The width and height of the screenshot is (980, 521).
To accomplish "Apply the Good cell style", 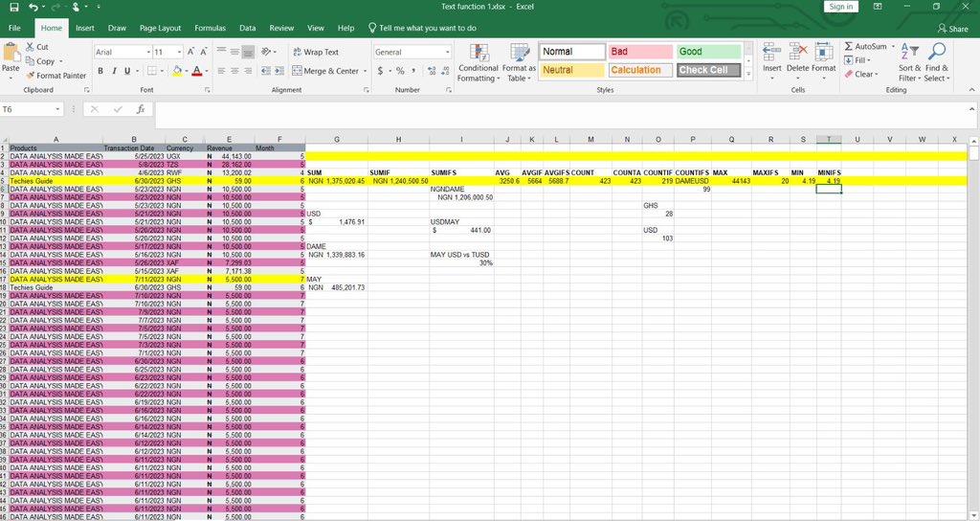I will coord(709,52).
